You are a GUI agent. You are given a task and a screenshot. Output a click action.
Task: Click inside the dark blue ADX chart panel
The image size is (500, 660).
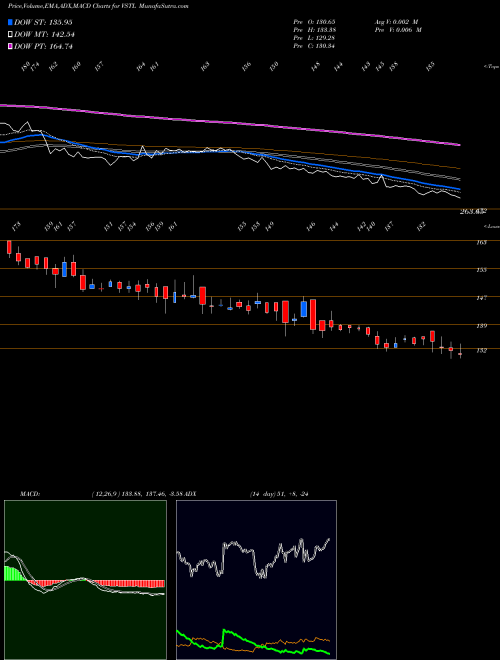256,580
